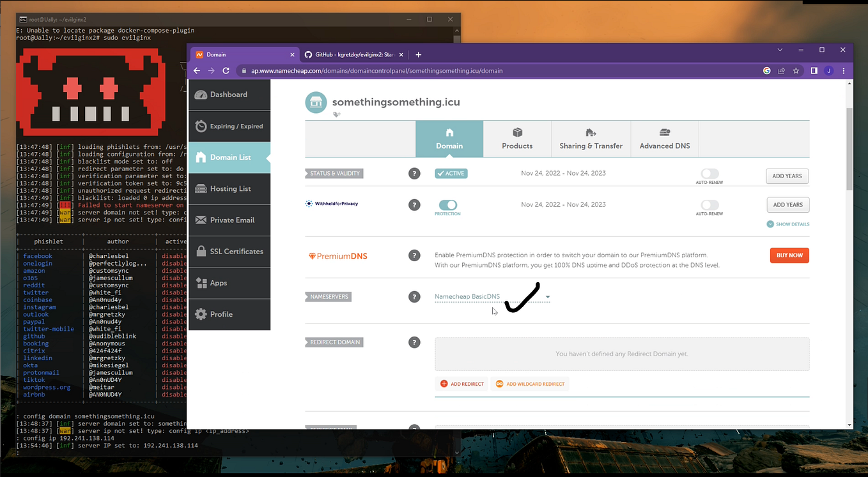This screenshot has width=868, height=477.
Task: Click the Add Redirect button
Action: 462,384
